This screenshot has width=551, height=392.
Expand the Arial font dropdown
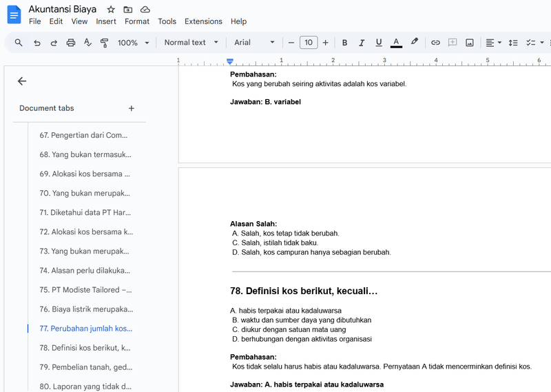(254, 43)
